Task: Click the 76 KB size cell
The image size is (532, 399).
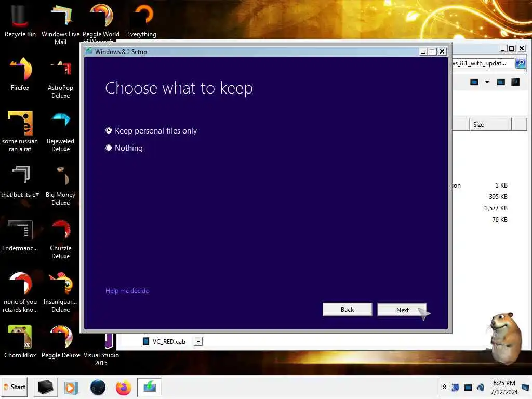Action: pos(500,220)
